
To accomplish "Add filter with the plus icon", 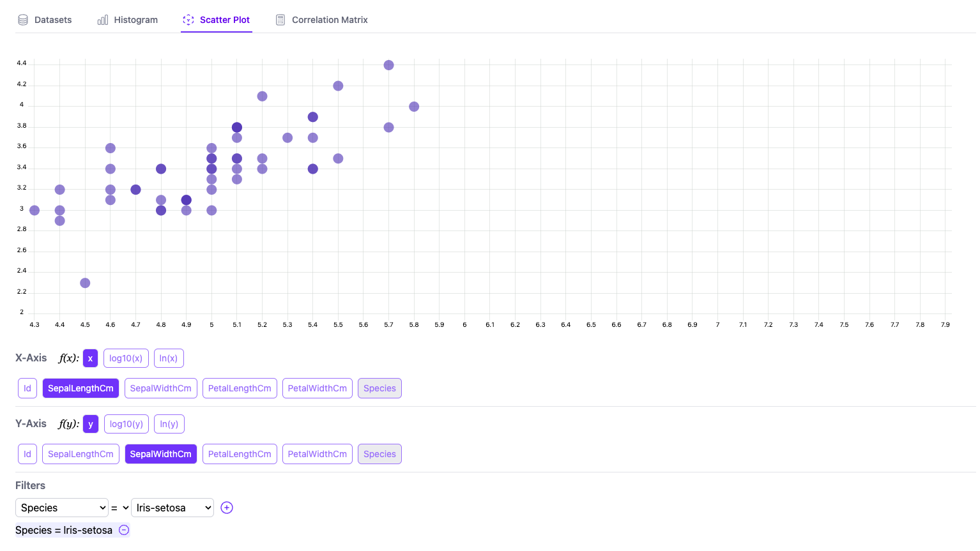I will pyautogui.click(x=227, y=508).
